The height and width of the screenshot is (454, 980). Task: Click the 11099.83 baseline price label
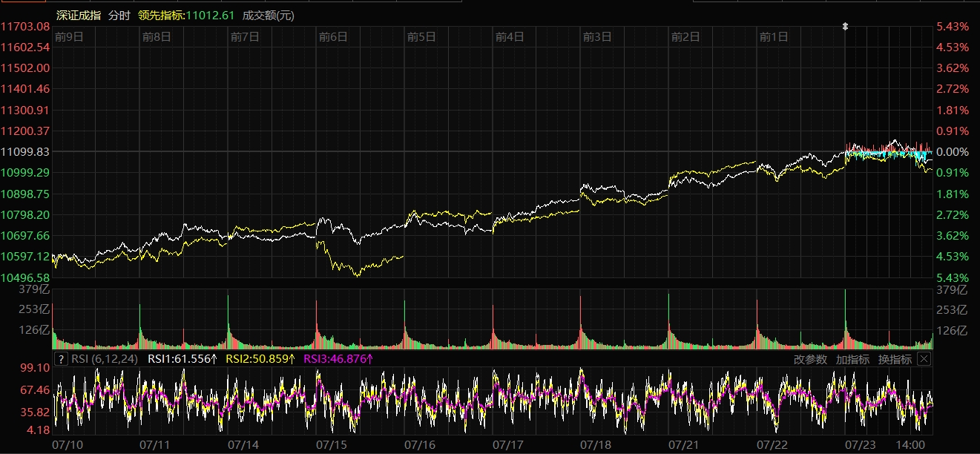pyautogui.click(x=25, y=151)
